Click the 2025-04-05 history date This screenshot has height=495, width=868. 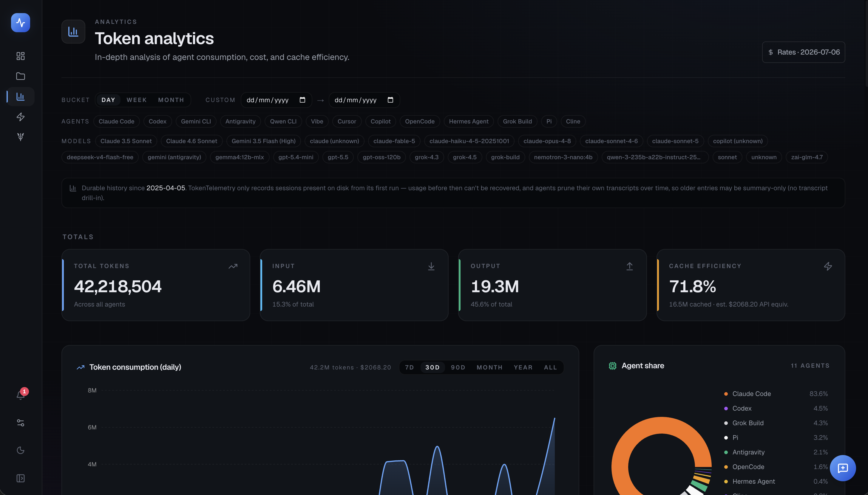[166, 188]
